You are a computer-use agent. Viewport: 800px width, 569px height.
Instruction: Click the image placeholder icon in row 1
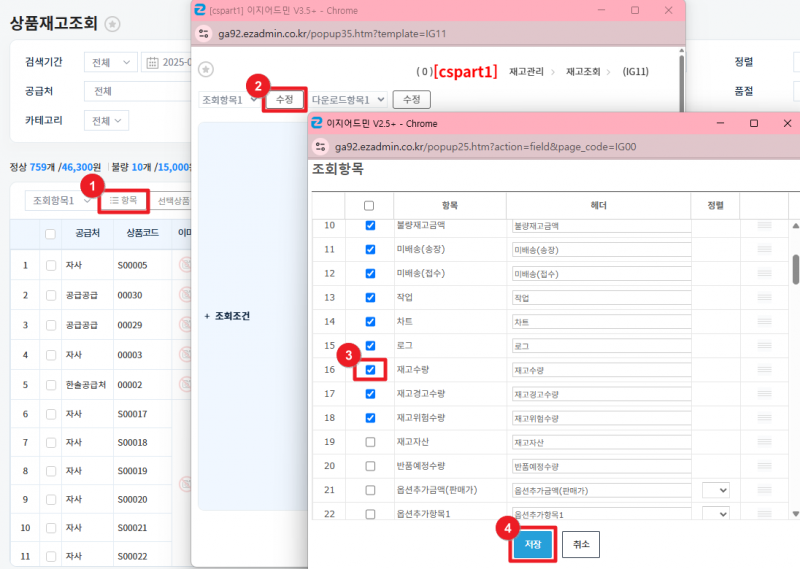[x=184, y=265]
